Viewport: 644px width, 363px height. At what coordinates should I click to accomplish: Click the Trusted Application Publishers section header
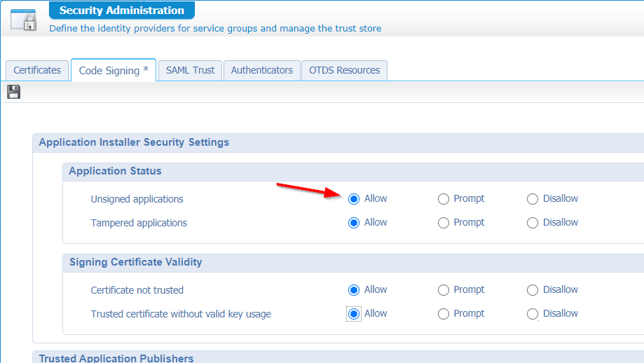(x=116, y=358)
